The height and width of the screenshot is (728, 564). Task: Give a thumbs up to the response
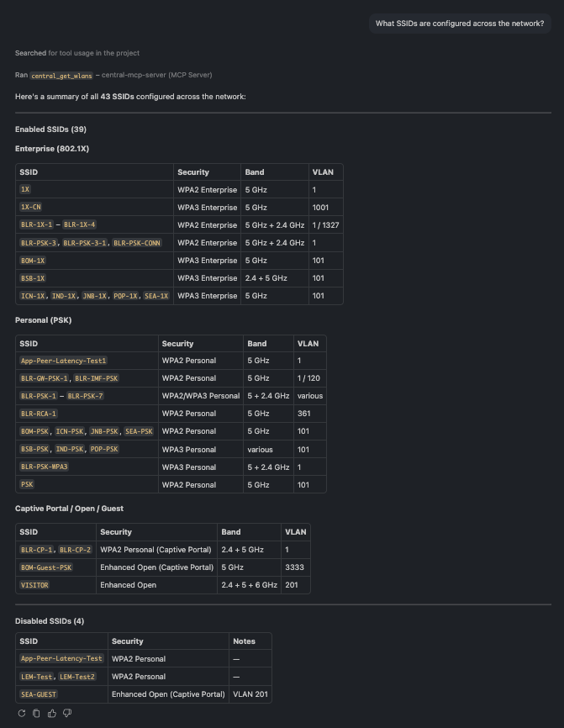pos(52,713)
